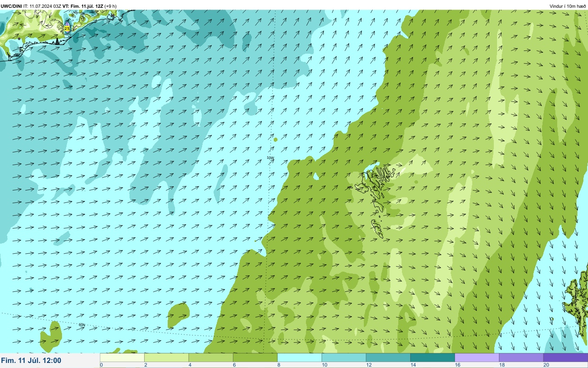Click the 18–20 purple legend swatch
Screen dimensions: 588x368
pos(521,357)
